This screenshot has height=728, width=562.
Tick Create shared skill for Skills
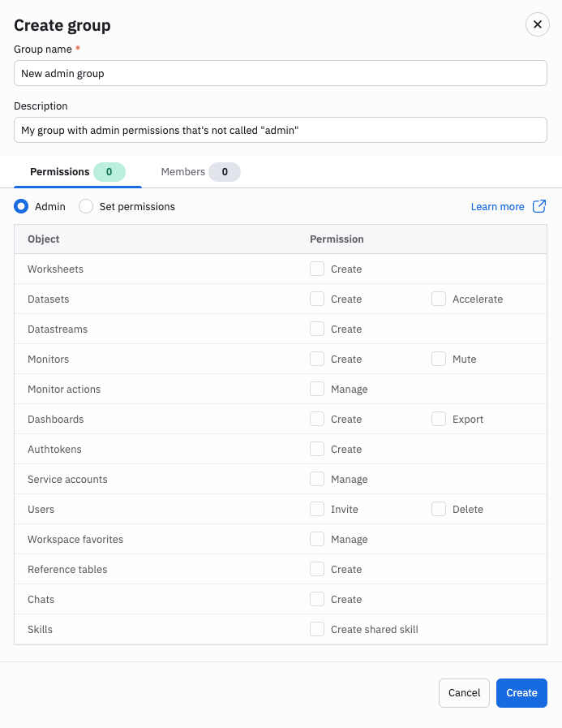tap(317, 629)
